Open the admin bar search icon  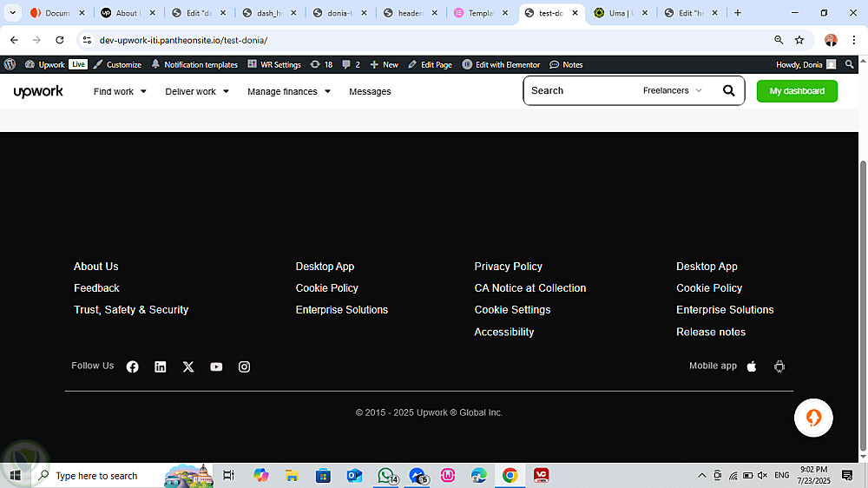coord(849,65)
